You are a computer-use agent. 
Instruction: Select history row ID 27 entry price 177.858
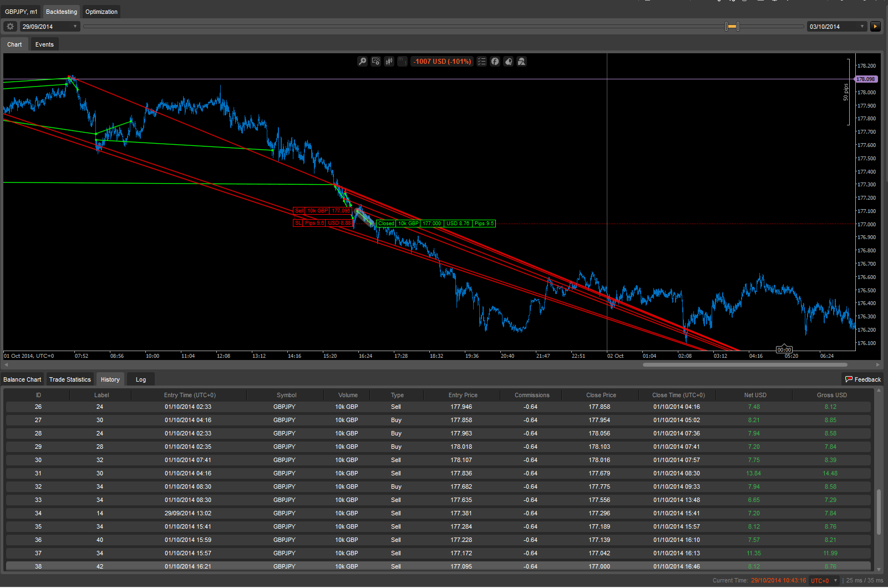[x=438, y=420]
